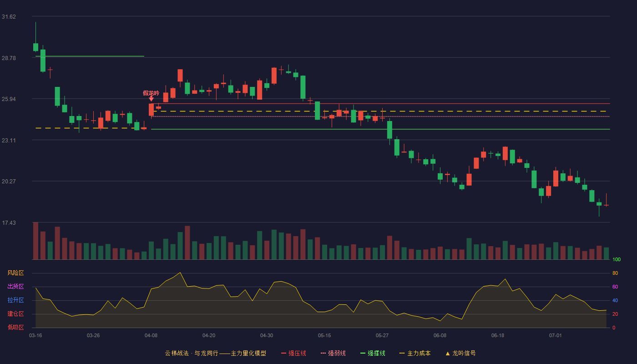Toggle the 主力成本 legend entry
Image resolution: width=637 pixels, height=364 pixels.
pyautogui.click(x=415, y=353)
